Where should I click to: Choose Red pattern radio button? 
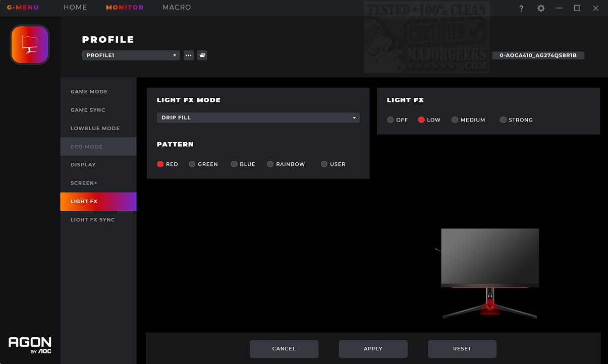(x=160, y=164)
